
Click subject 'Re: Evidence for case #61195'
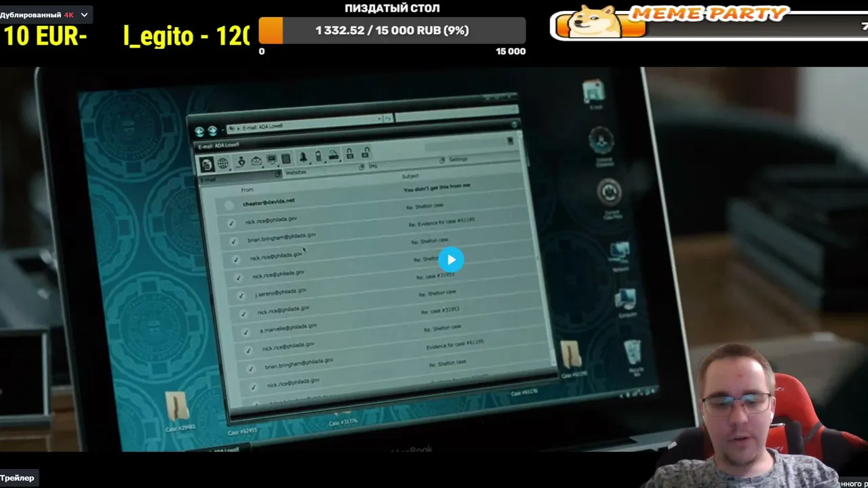[x=441, y=222]
